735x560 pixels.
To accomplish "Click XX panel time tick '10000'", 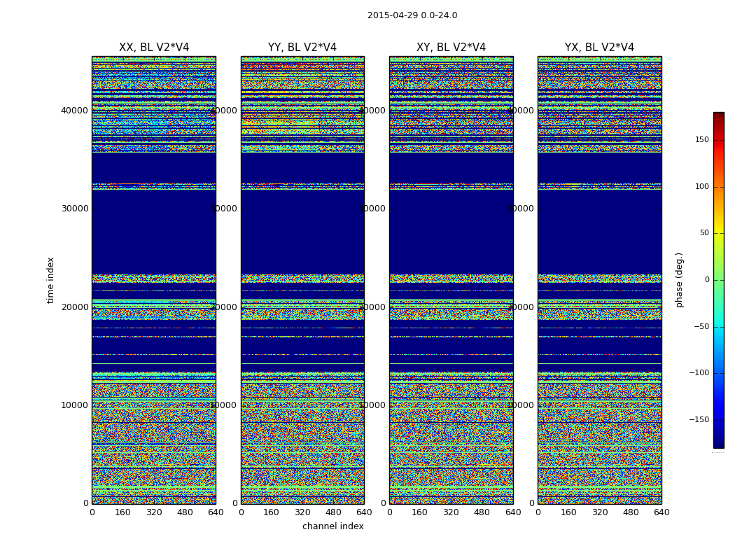I will pyautogui.click(x=74, y=405).
